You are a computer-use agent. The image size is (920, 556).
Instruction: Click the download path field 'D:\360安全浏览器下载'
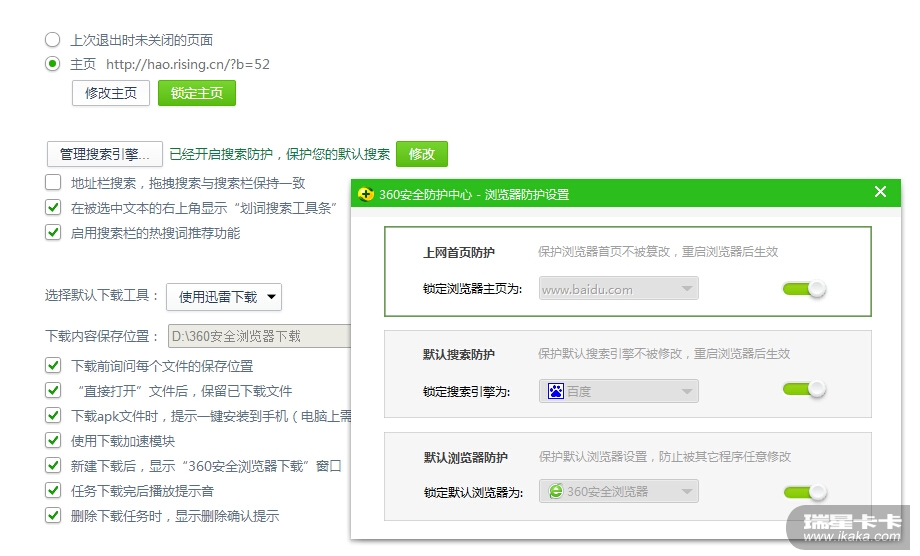259,336
